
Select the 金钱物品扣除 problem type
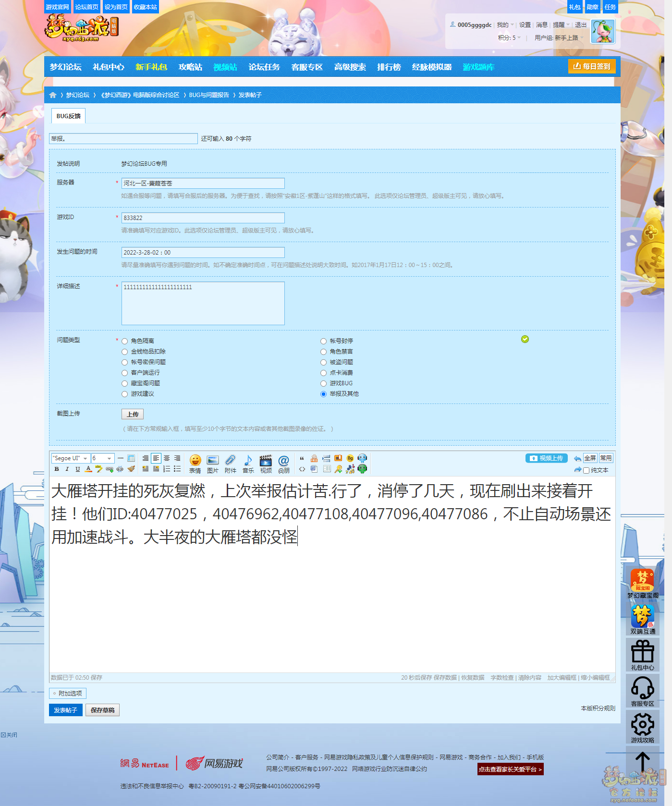click(x=125, y=352)
